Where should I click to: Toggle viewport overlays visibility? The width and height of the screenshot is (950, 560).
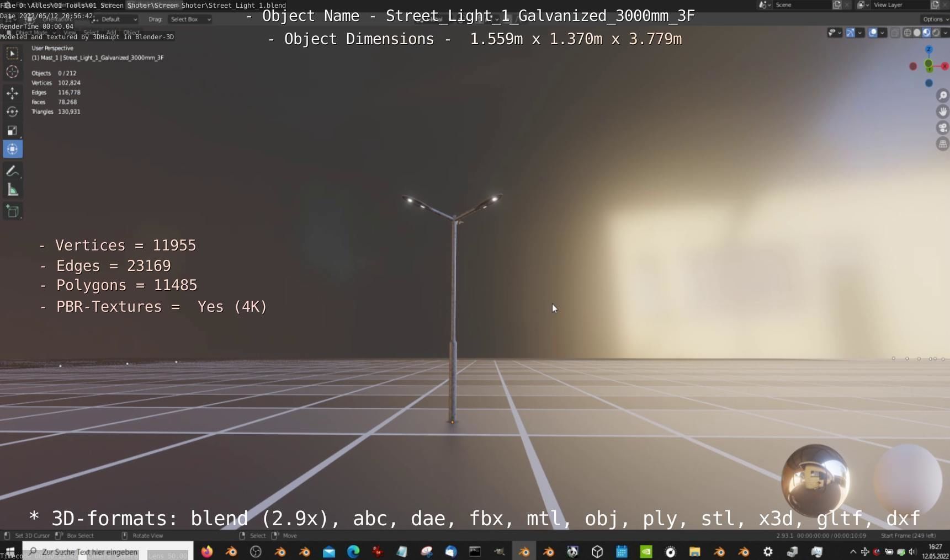click(x=873, y=33)
